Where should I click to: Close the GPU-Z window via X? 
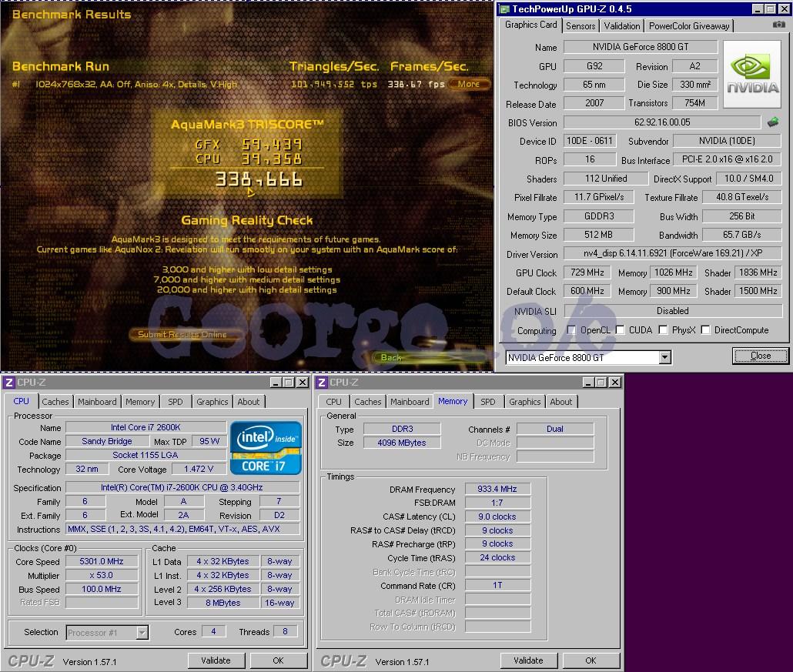coord(784,9)
